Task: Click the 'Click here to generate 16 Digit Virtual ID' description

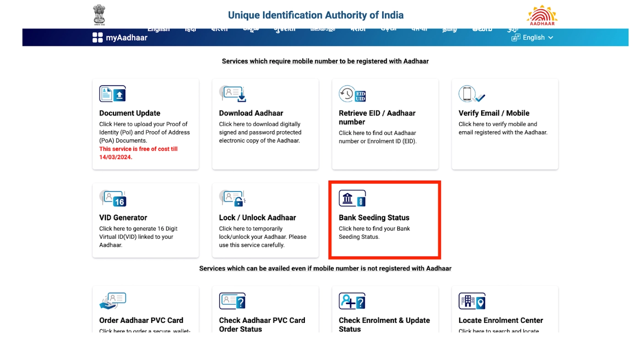Action: pos(138,237)
